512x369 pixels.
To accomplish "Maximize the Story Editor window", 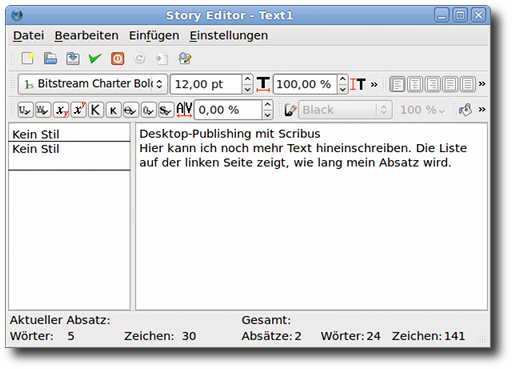I will click(460, 15).
